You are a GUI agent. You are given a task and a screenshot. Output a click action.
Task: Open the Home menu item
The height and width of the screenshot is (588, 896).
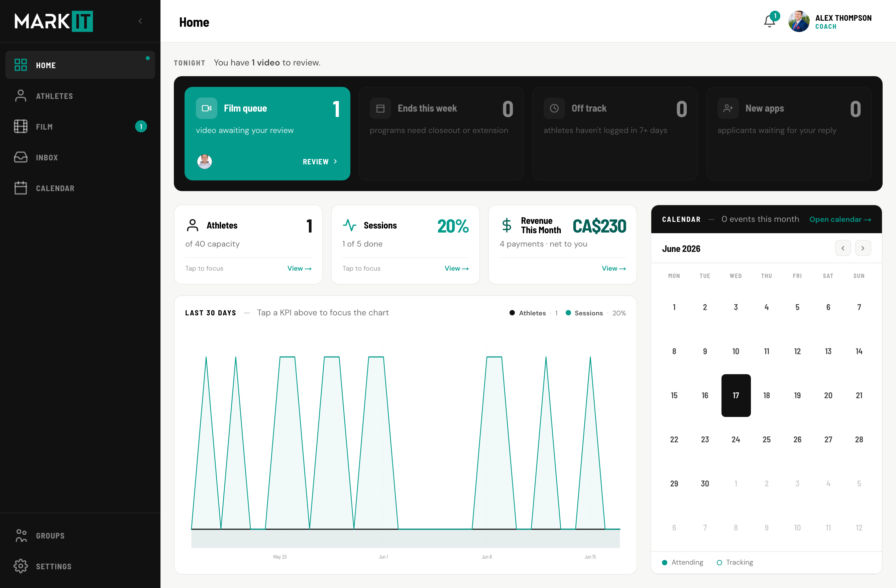[80, 65]
